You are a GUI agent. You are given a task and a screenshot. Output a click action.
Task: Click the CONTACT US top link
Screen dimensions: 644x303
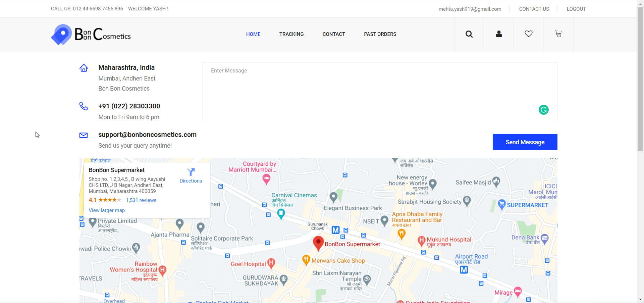coord(534,9)
